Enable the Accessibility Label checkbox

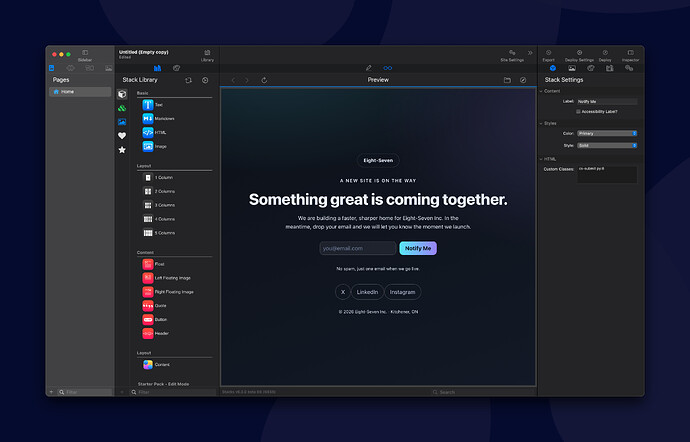578,112
